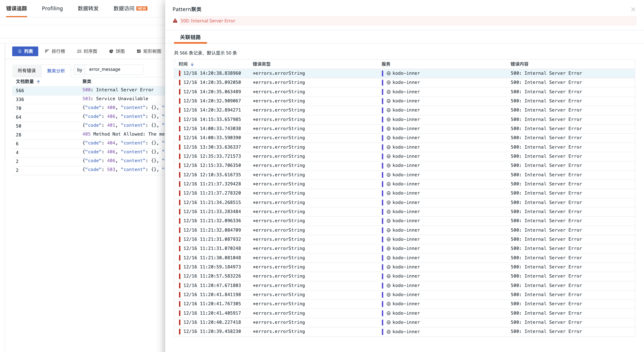Click globe icon in 14:20:32.909067 row

pos(389,101)
